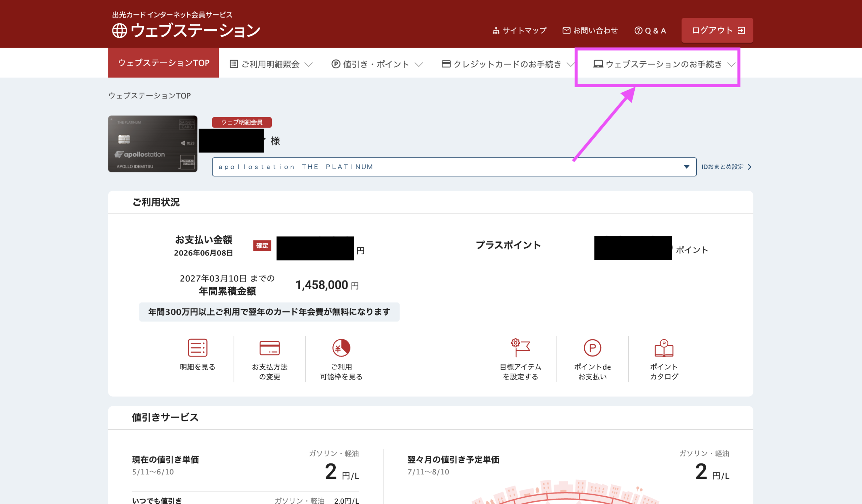Open the apollostation THE PLATINUM card dropdown
Screen dimensions: 862x504
pos(454,167)
